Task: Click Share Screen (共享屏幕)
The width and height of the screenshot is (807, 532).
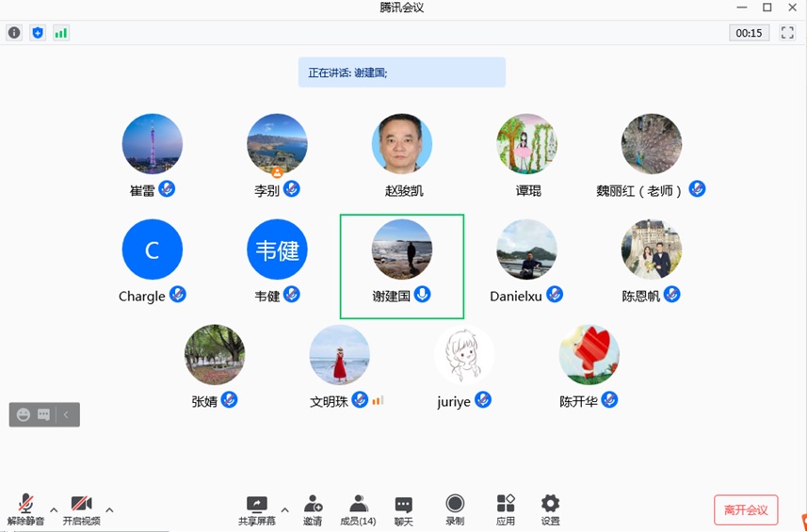Action: click(x=256, y=509)
